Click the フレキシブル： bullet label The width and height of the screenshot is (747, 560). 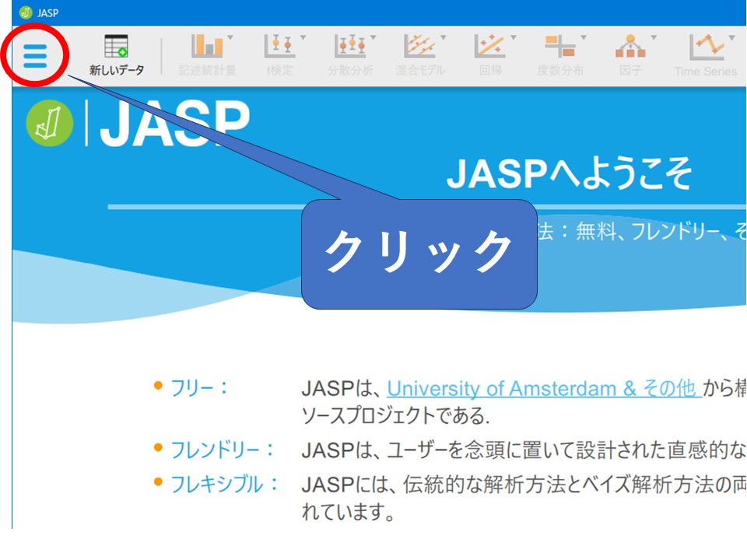click(225, 485)
